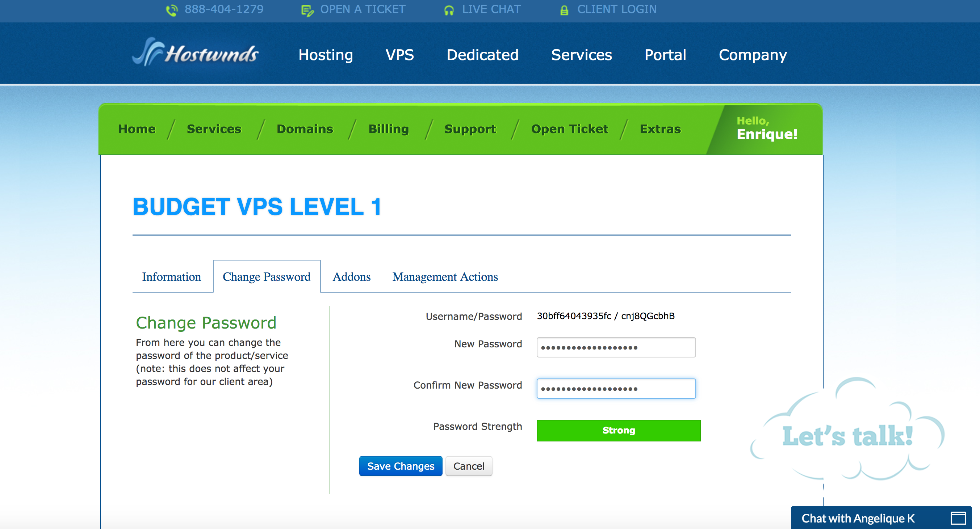
Task: Open the Portal menu
Action: pos(665,55)
